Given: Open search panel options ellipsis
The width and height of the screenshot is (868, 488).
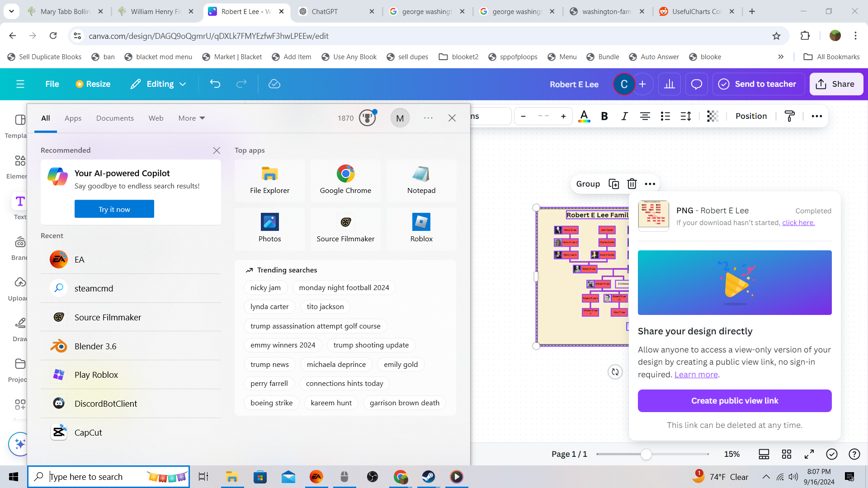Looking at the screenshot, I should click(428, 118).
